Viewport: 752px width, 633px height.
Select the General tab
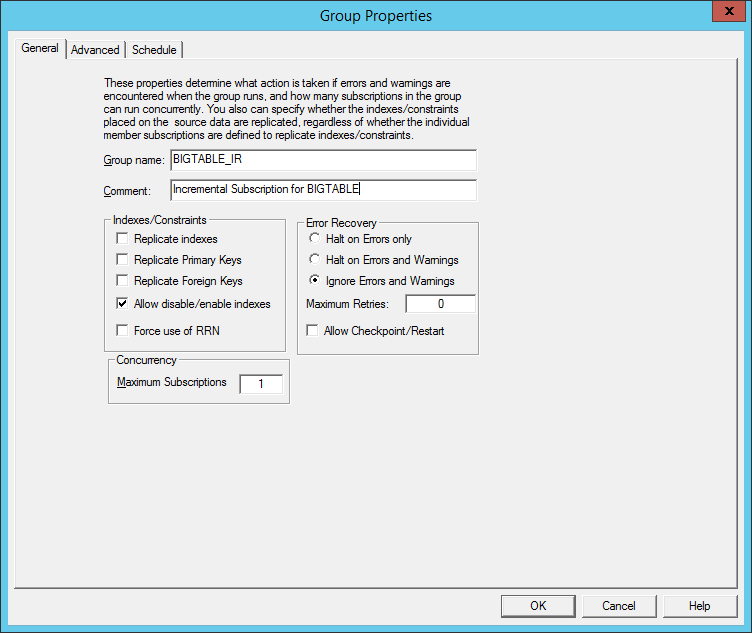point(40,49)
